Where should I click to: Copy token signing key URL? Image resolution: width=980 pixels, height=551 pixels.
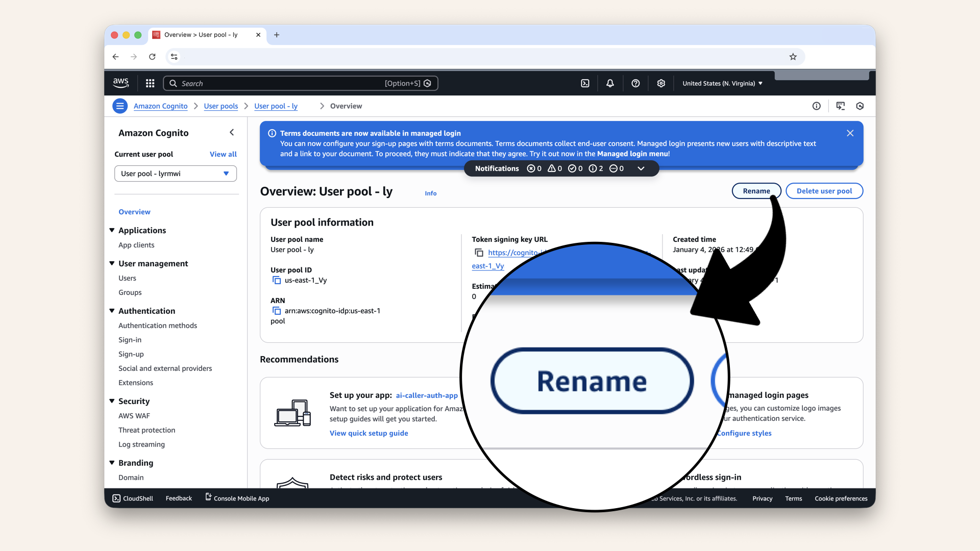point(479,253)
